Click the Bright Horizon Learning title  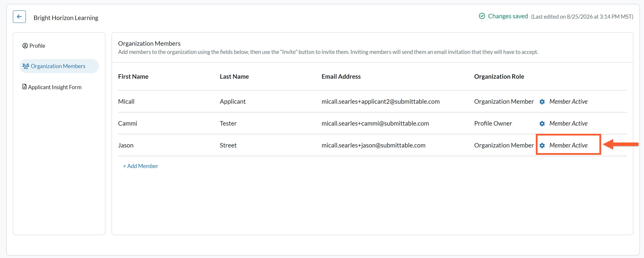click(x=66, y=18)
